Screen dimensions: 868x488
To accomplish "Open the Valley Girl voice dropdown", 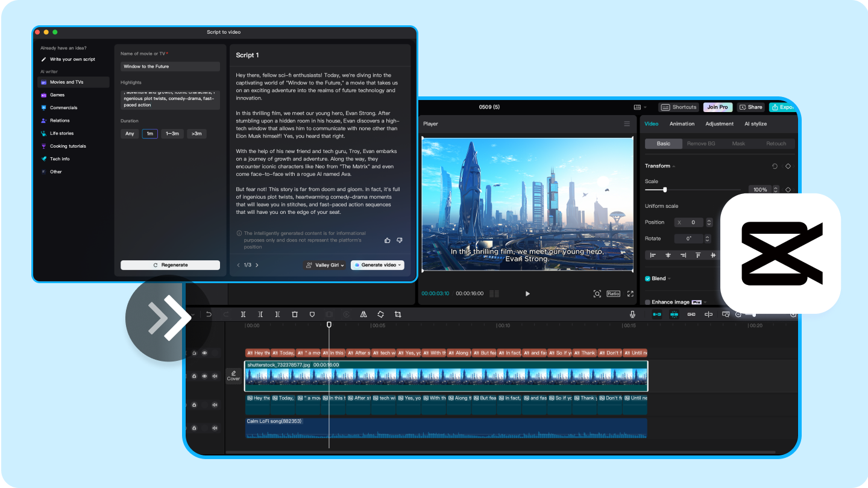I will coord(325,265).
